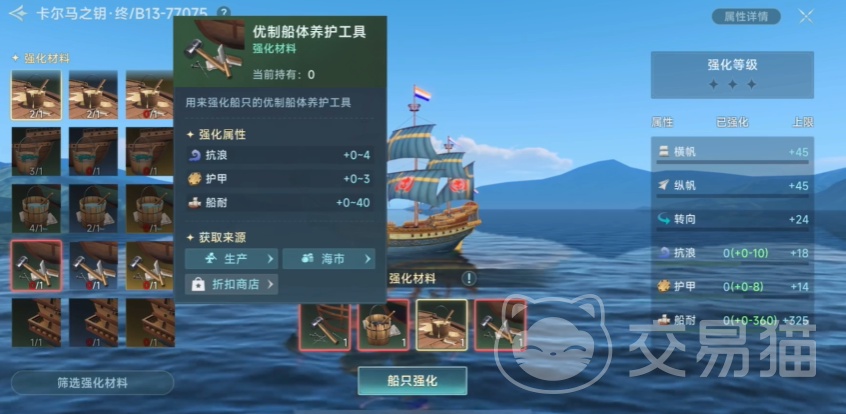Select the red-bordered hammer tool material

(36, 266)
